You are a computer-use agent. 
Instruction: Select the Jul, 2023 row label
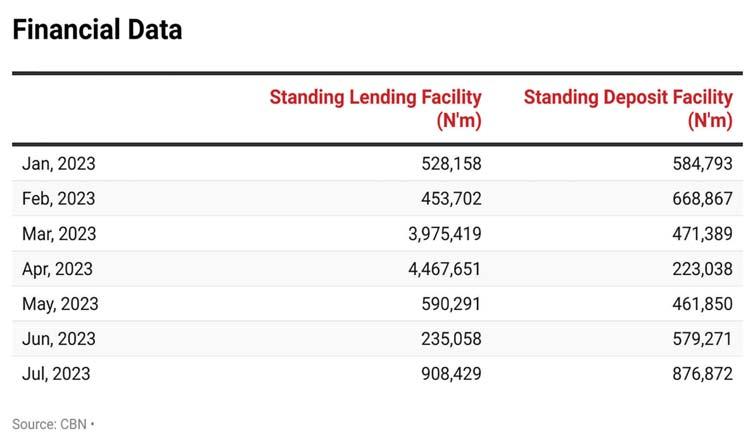(56, 374)
